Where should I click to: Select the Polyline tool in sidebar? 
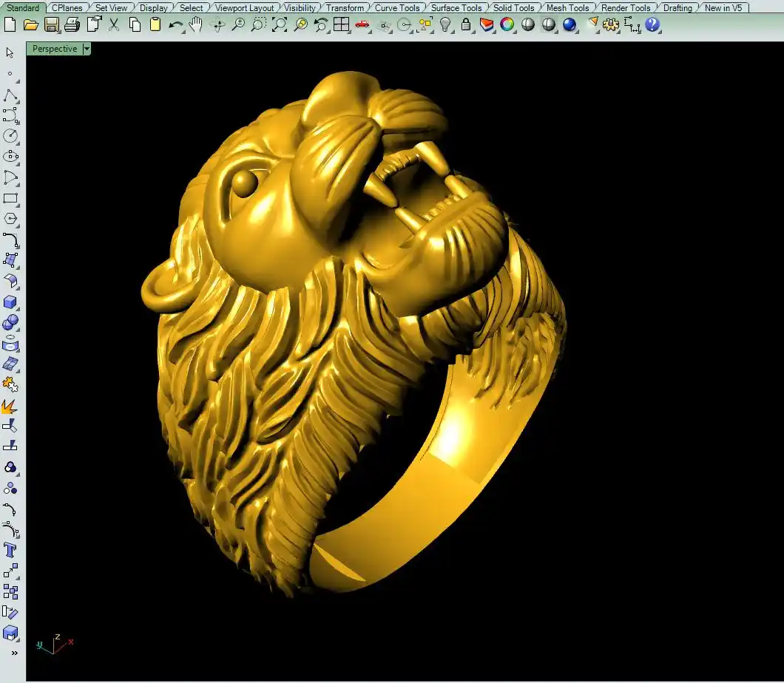tap(10, 95)
